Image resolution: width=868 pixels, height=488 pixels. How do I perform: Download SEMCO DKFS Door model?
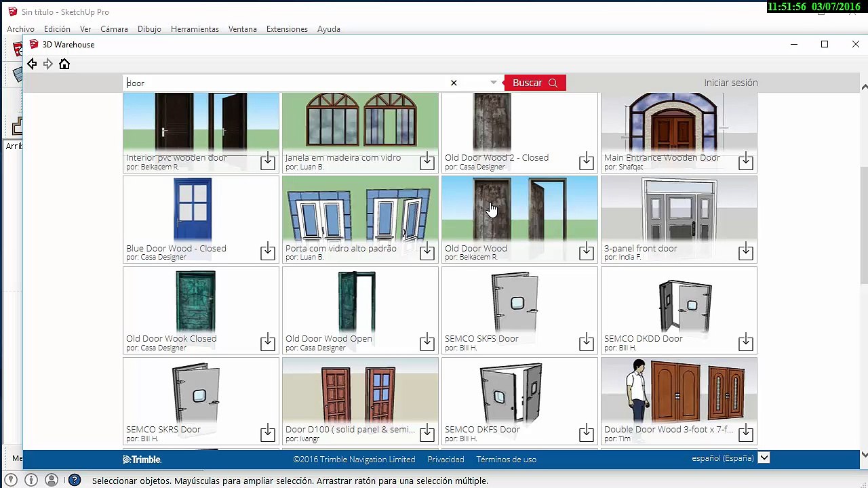click(x=587, y=432)
